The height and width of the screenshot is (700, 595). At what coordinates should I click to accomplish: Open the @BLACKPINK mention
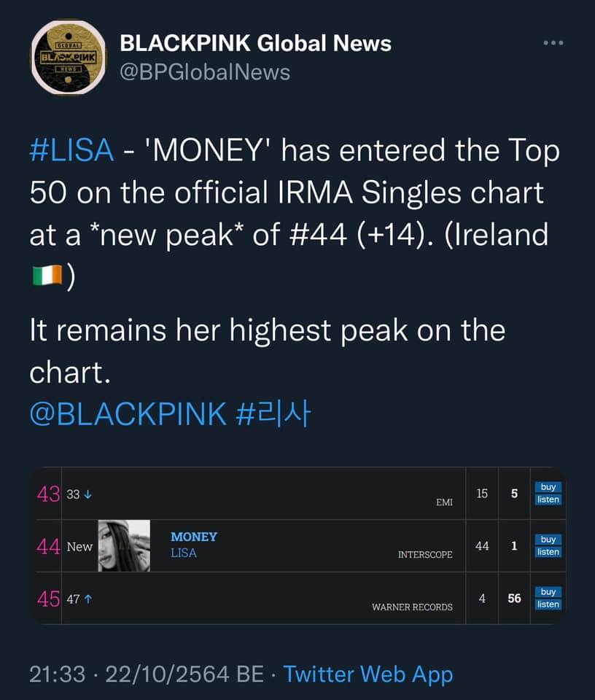(128, 414)
